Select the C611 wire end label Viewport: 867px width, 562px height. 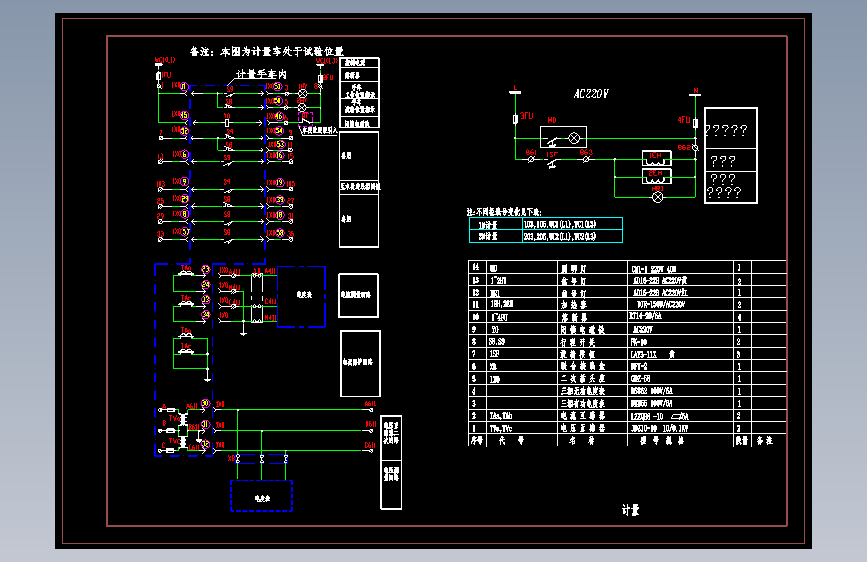[x=370, y=445]
